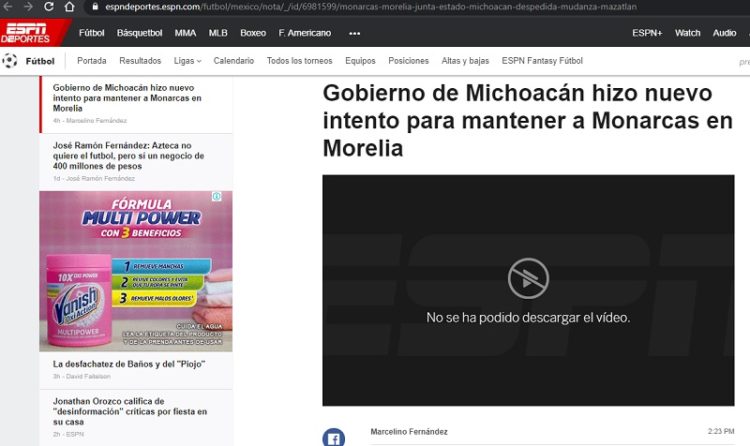The height and width of the screenshot is (446, 750).
Task: Open the Posiciones tab
Action: click(408, 61)
